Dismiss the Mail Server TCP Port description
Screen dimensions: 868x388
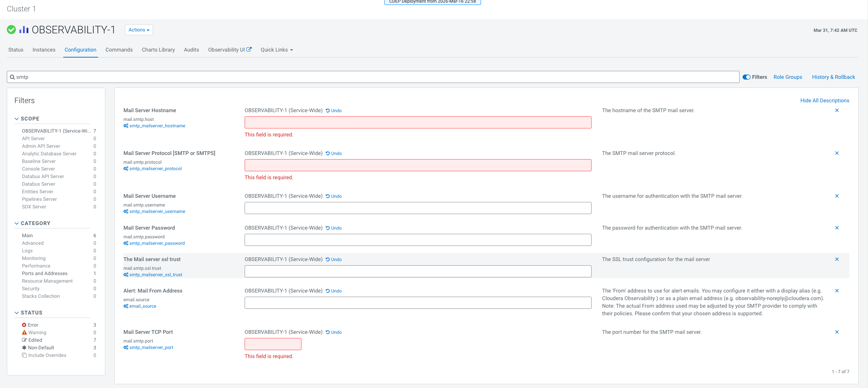point(837,332)
